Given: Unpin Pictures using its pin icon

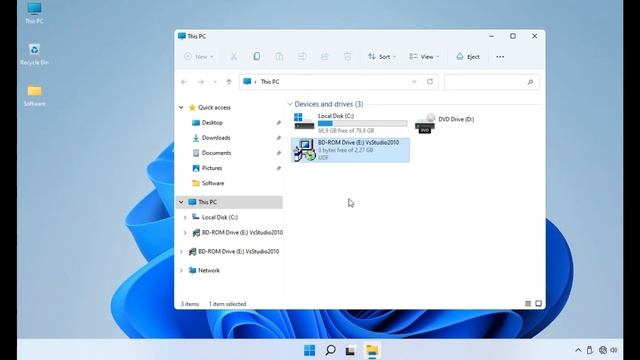Looking at the screenshot, I should pyautogui.click(x=278, y=168).
